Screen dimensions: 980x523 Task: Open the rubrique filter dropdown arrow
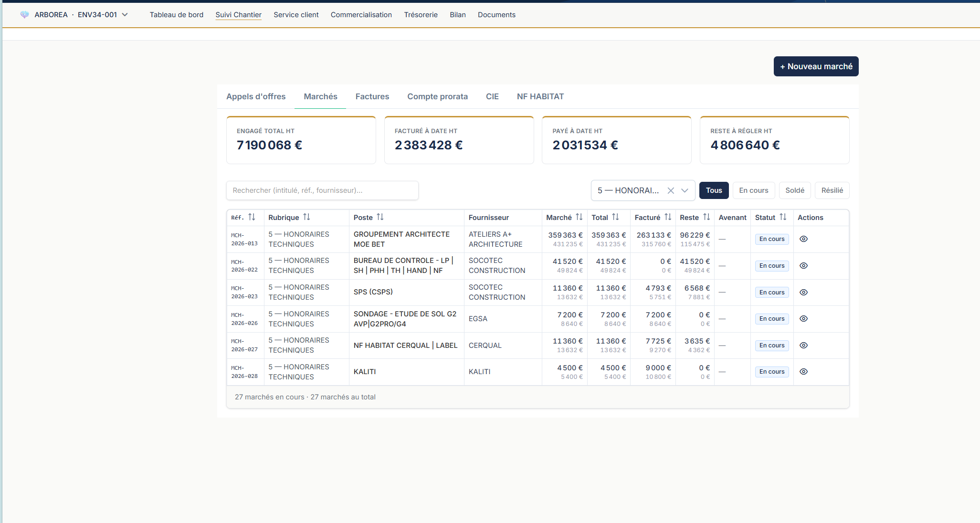685,190
